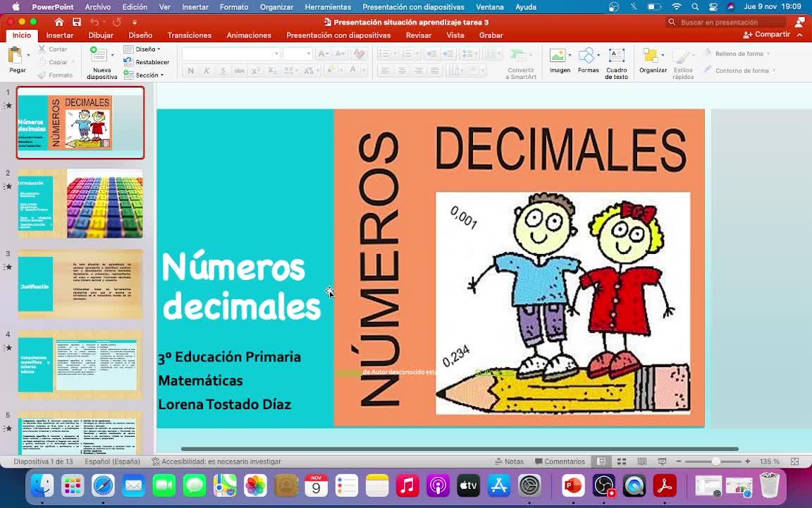Fit slide to window icon
The width and height of the screenshot is (812, 508).
pos(794,461)
